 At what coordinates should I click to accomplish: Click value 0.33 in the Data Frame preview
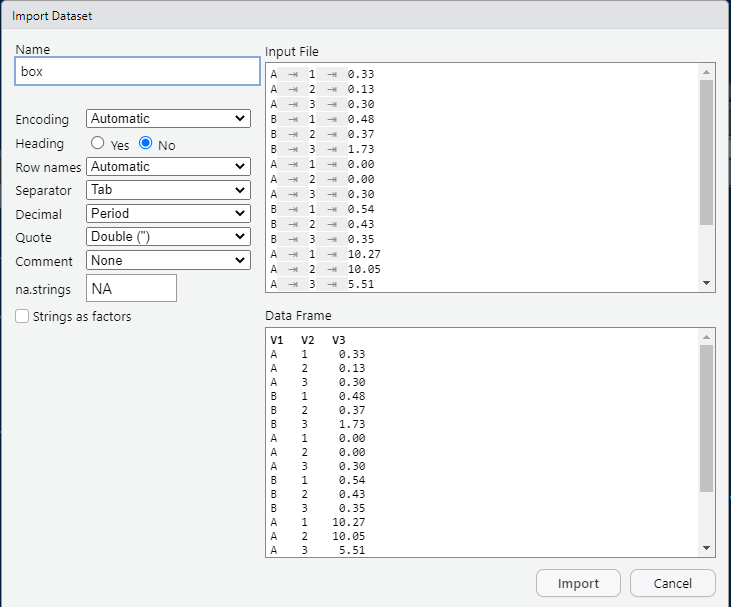coord(352,354)
